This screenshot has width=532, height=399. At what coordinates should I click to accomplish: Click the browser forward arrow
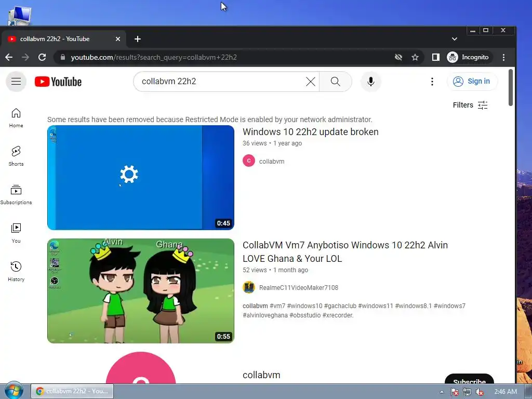25,57
